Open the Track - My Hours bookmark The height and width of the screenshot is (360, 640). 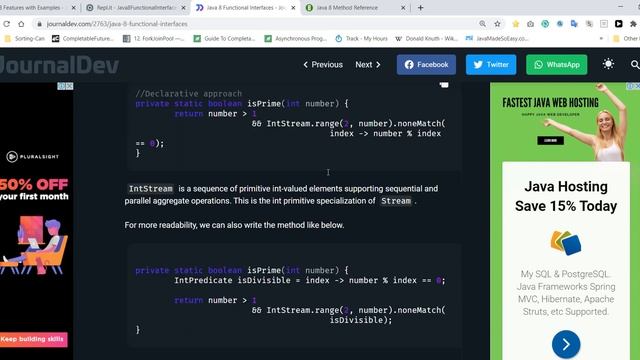[x=362, y=38]
